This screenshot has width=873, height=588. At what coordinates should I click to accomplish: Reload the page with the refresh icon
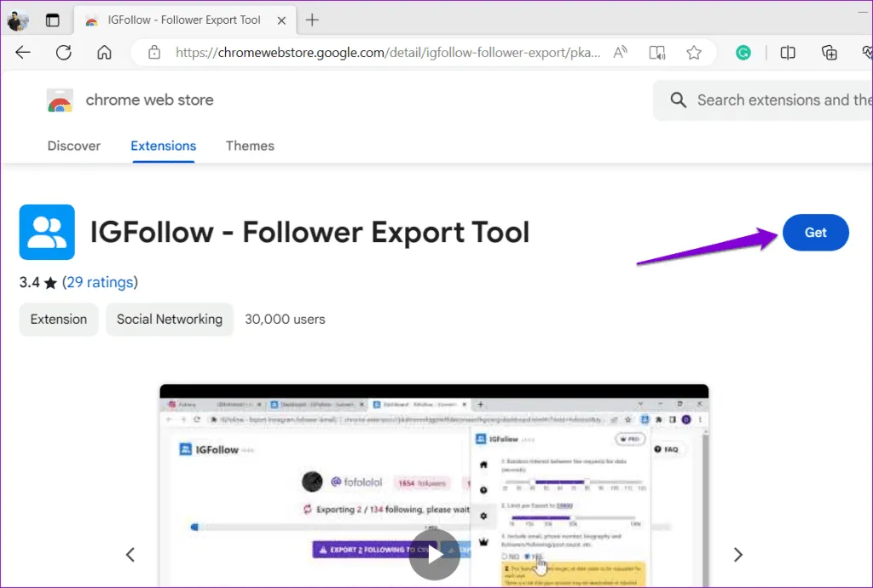(x=64, y=53)
